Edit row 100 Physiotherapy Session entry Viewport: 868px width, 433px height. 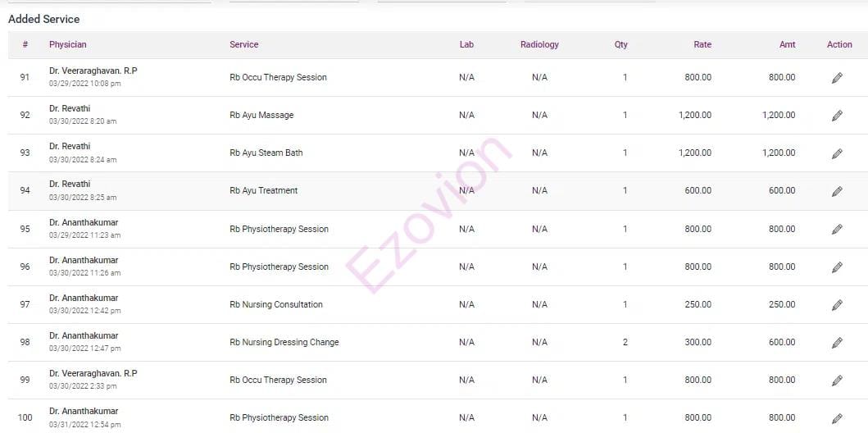coord(837,418)
